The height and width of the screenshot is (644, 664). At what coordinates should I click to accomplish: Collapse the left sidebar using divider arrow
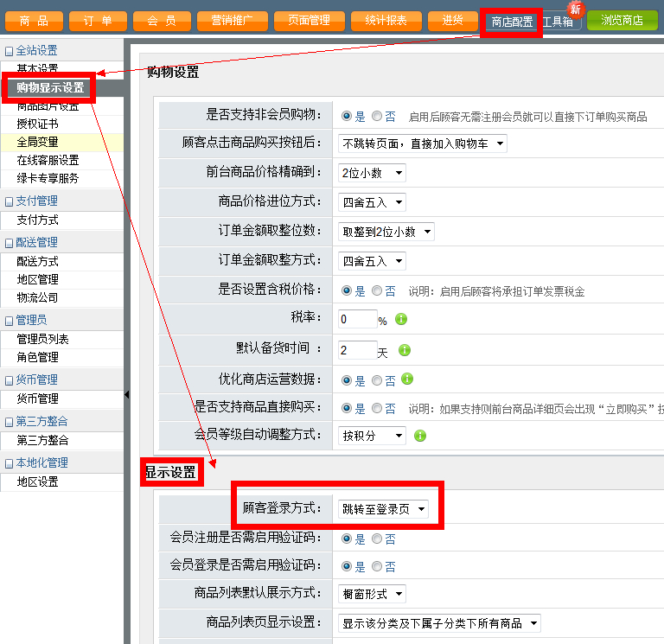click(x=127, y=394)
